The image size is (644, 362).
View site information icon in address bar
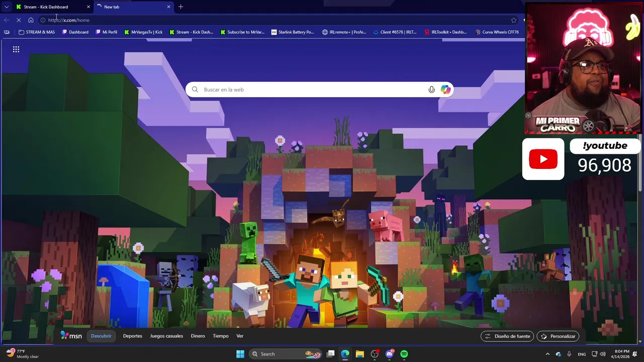pos(43,20)
